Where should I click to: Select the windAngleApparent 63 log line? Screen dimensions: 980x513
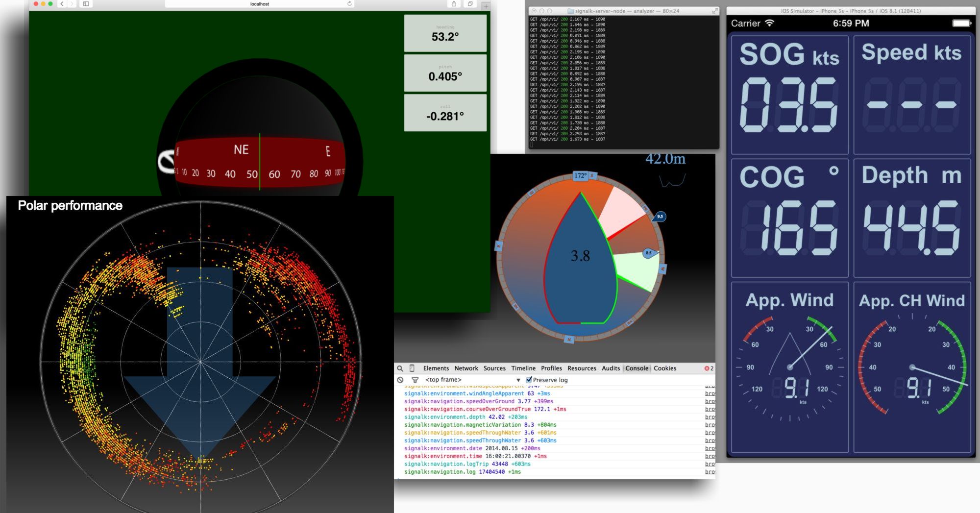pyautogui.click(x=554, y=393)
